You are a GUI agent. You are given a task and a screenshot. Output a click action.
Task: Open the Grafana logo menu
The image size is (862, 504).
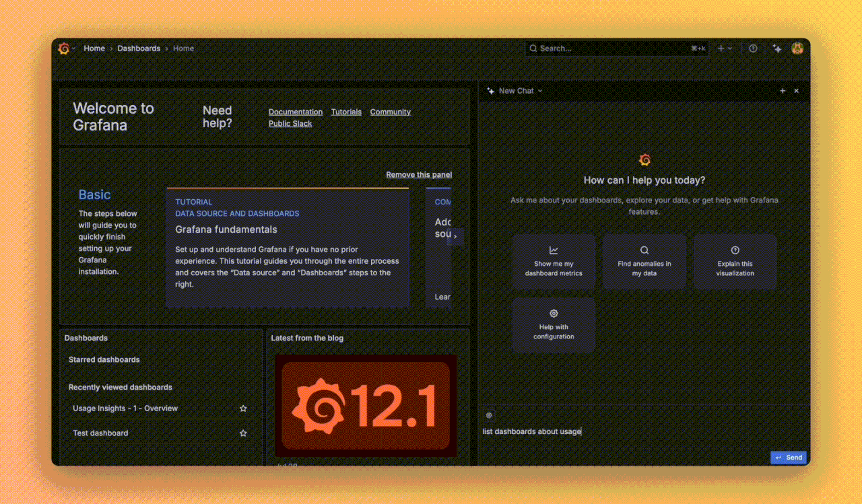65,48
